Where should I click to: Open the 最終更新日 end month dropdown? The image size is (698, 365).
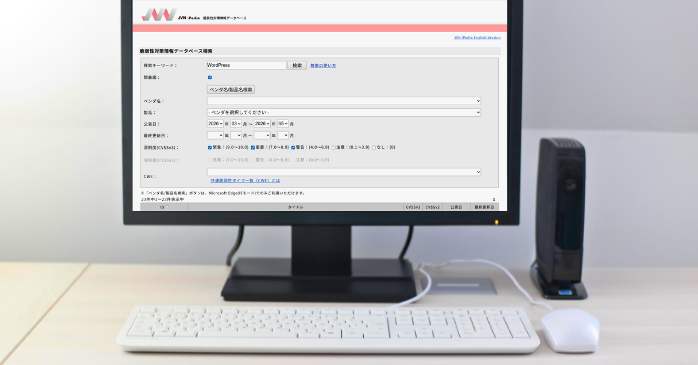(x=283, y=135)
